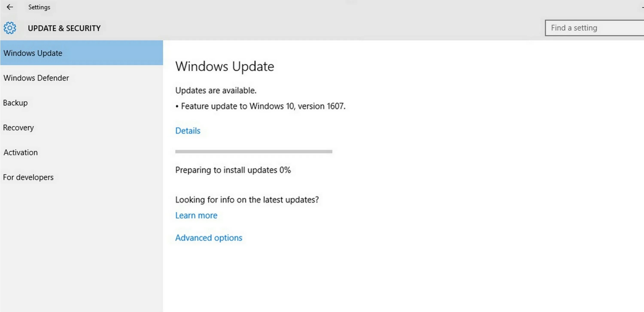Image resolution: width=644 pixels, height=312 pixels.
Task: View feature update version 1607 details
Action: coord(187,130)
